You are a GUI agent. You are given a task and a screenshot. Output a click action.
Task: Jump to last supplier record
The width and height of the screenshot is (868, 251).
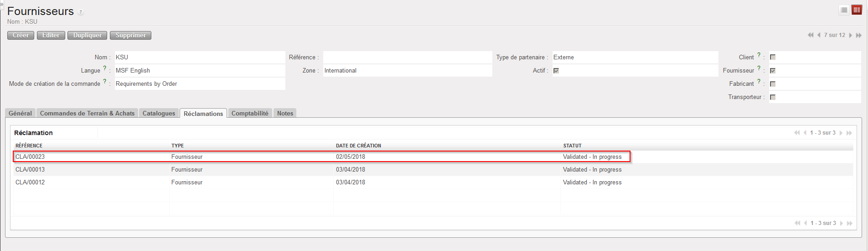pos(859,35)
